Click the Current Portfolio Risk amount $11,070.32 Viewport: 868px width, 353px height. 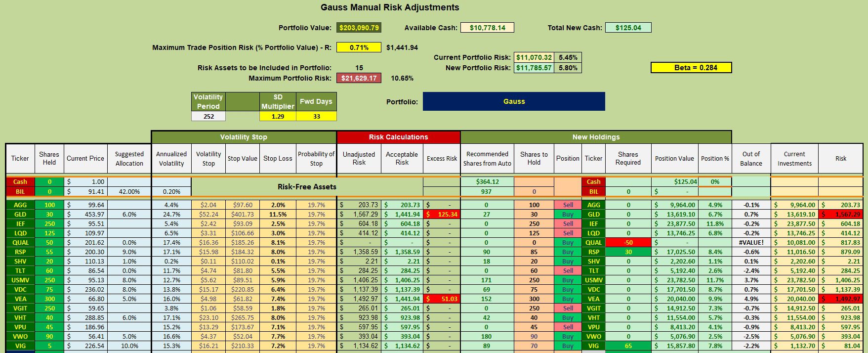pyautogui.click(x=534, y=57)
